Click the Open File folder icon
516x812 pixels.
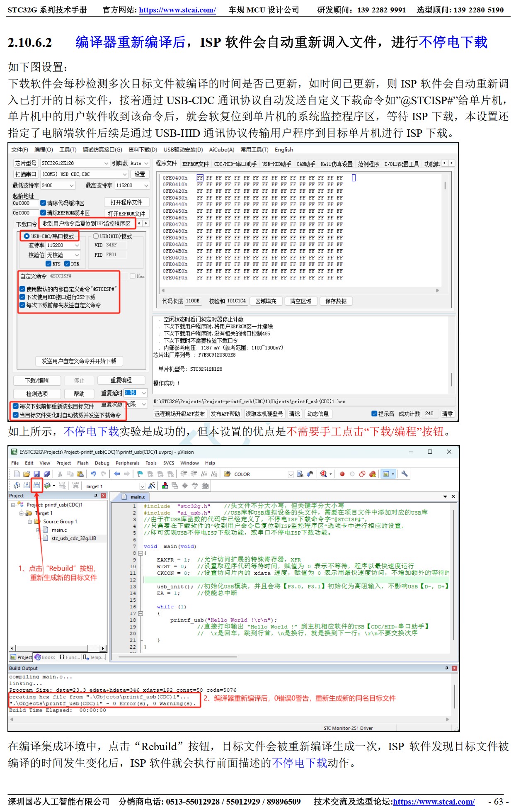[27, 474]
